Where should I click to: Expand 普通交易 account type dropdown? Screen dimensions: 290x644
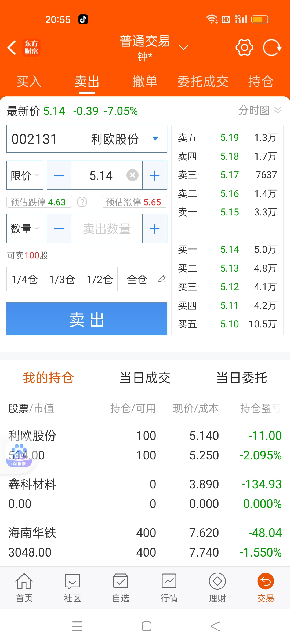coord(184,47)
